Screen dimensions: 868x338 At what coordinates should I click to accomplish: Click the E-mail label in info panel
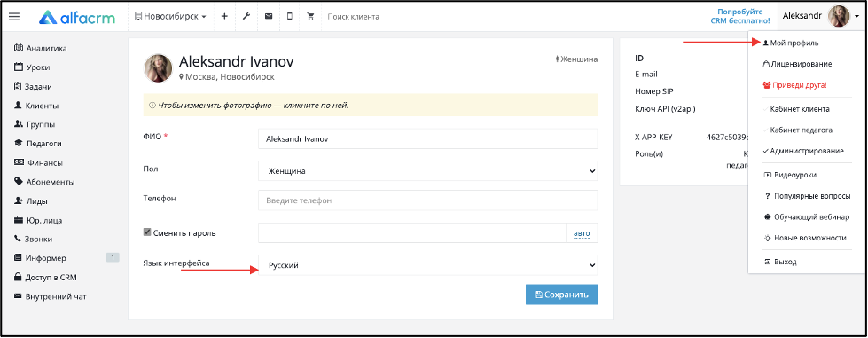point(646,74)
